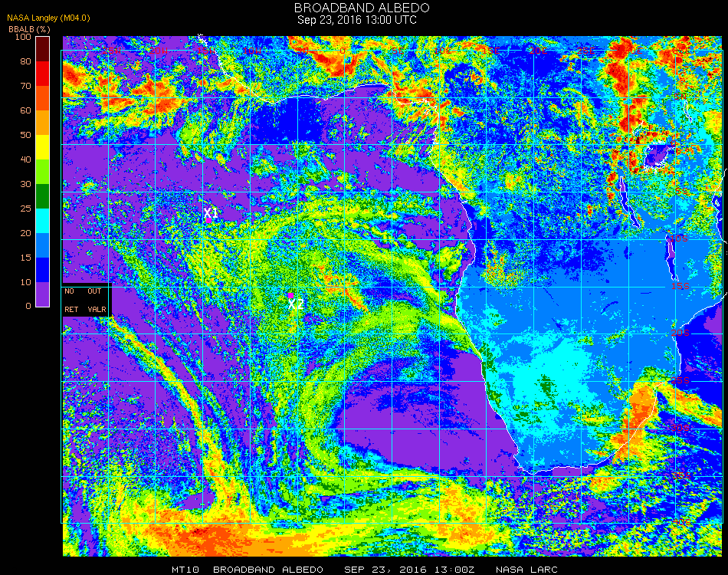Click the '10E' longitude label
This screenshot has width=728, height=575.
point(442,51)
